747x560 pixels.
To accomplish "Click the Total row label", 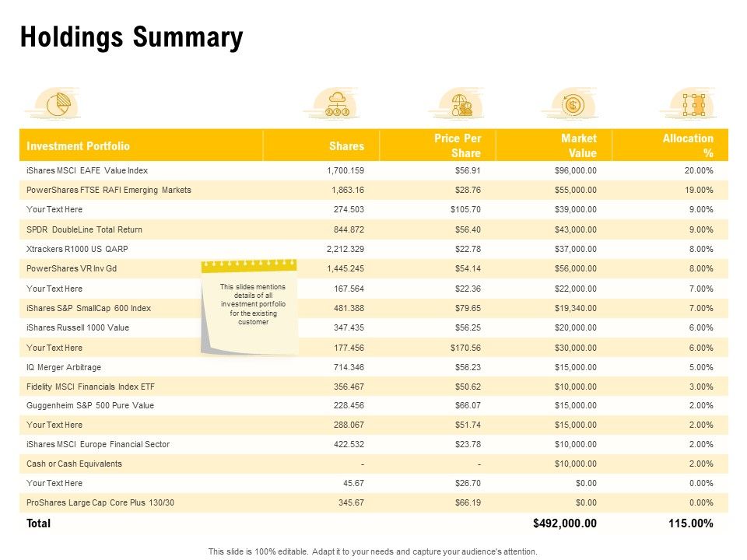I will coord(39,523).
